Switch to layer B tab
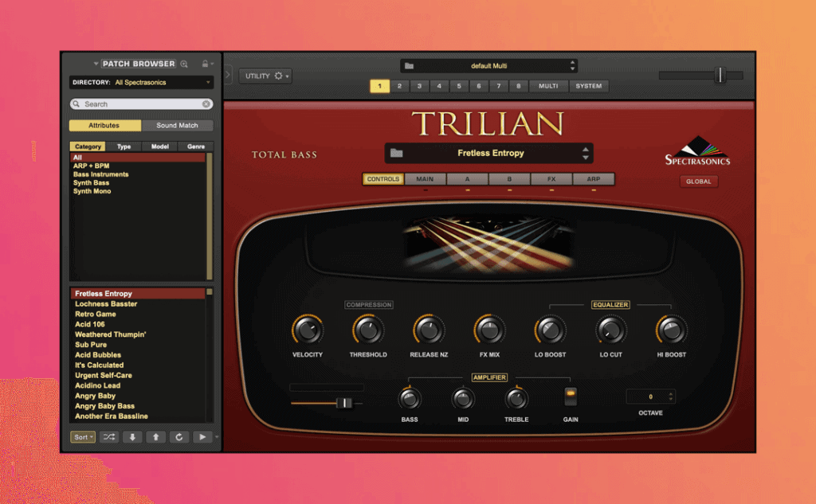The width and height of the screenshot is (816, 504). 509,179
